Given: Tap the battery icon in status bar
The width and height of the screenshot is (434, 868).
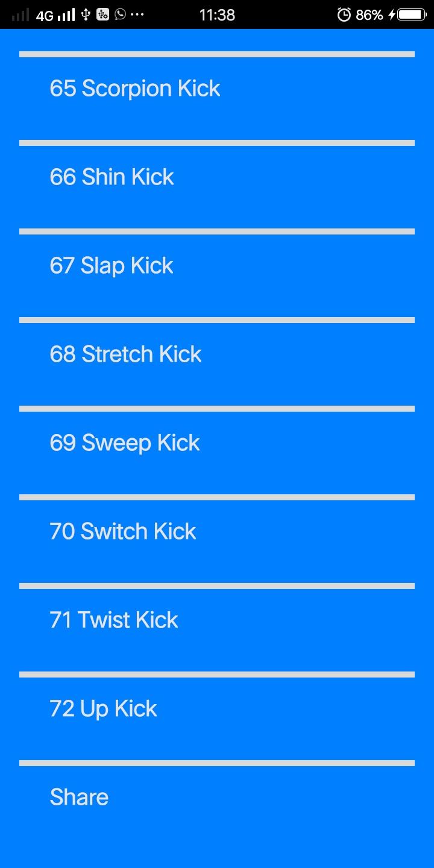Looking at the screenshot, I should coord(412,14).
